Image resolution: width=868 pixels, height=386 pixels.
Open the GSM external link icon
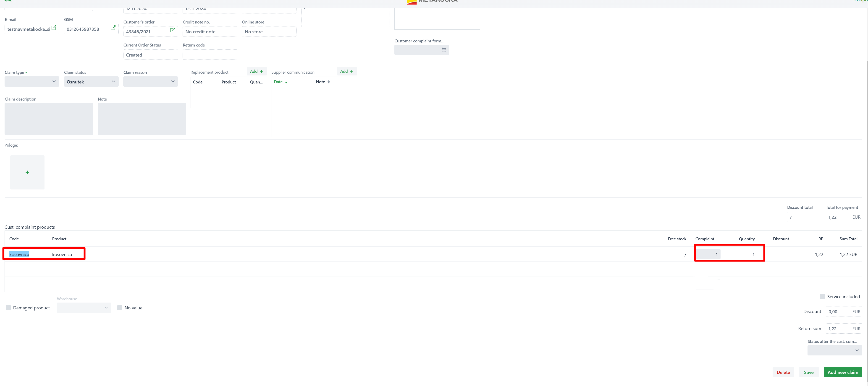click(x=113, y=28)
